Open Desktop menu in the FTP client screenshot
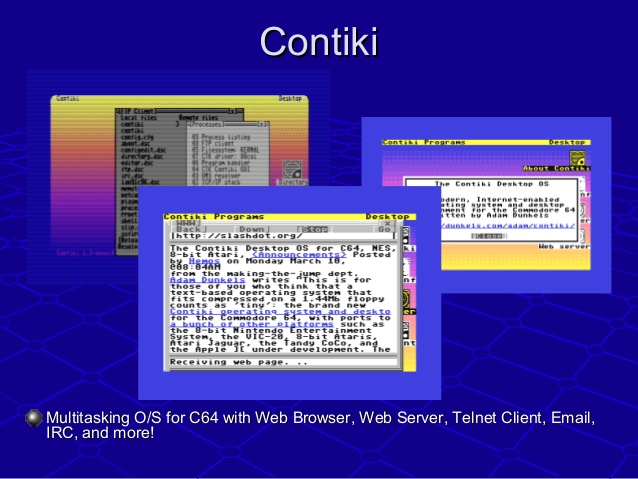This screenshot has width=638, height=479. pyautogui.click(x=290, y=98)
